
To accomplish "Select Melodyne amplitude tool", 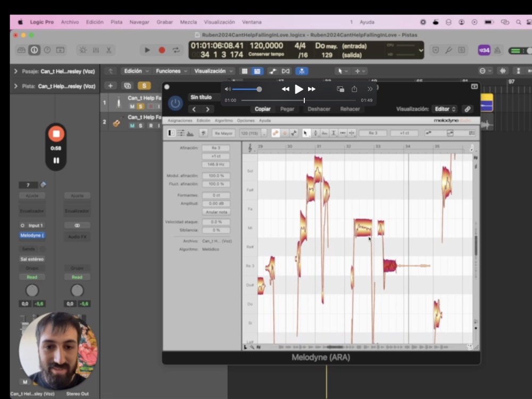I will click(x=334, y=133).
